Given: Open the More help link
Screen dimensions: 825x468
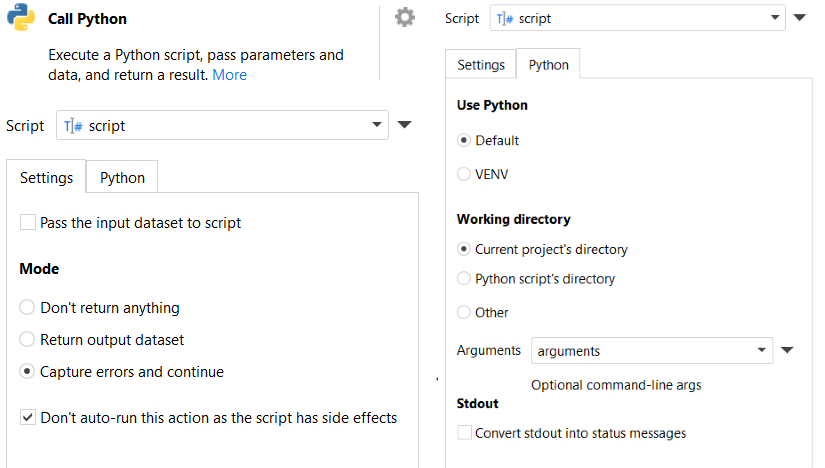Looking at the screenshot, I should [x=229, y=75].
